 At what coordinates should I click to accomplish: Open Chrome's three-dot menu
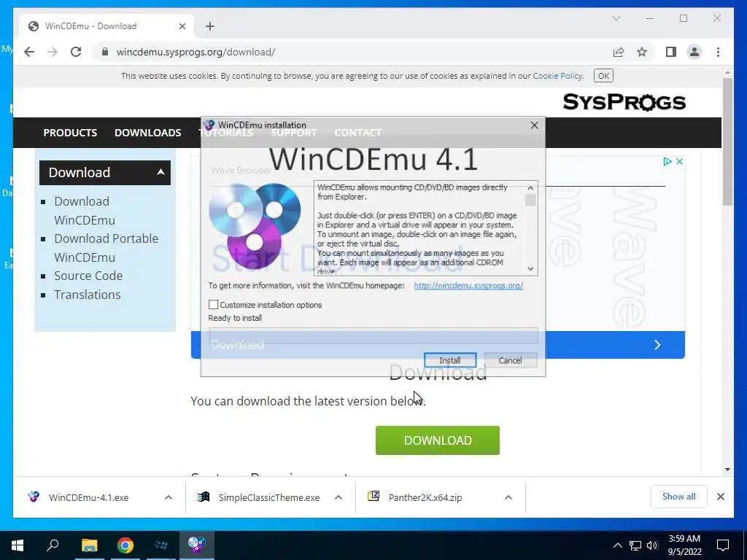718,52
